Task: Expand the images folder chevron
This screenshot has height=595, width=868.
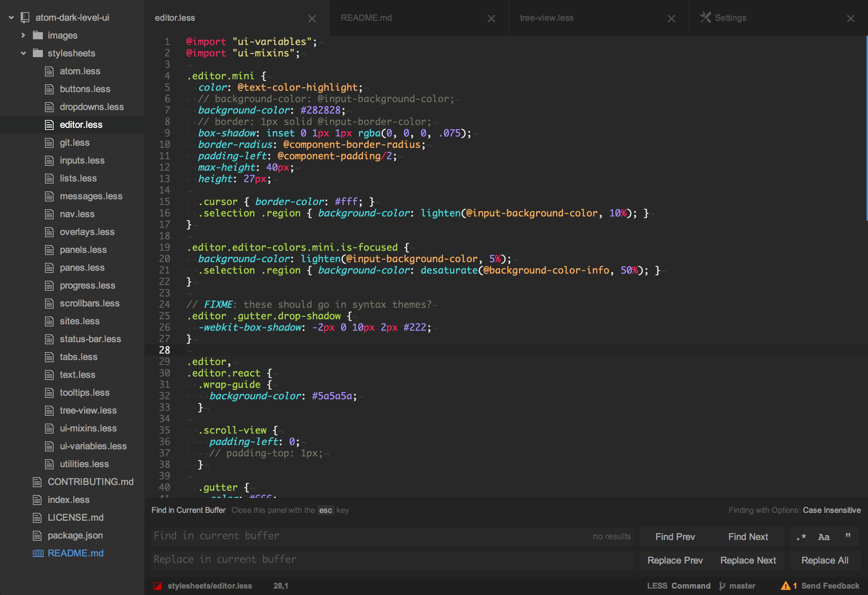Action: [x=23, y=35]
